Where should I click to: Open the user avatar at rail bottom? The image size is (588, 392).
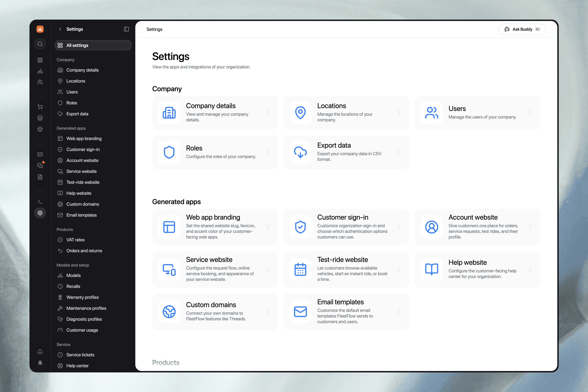40,363
